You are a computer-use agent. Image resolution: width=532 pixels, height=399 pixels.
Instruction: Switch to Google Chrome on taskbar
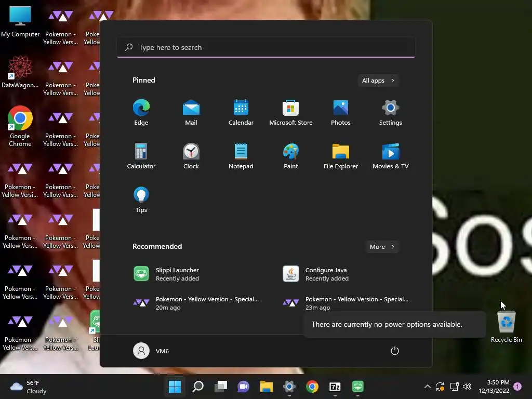[x=312, y=387]
